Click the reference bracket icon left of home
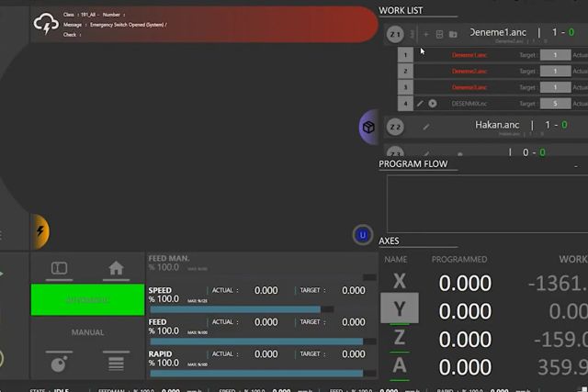588x392 pixels. click(x=59, y=268)
